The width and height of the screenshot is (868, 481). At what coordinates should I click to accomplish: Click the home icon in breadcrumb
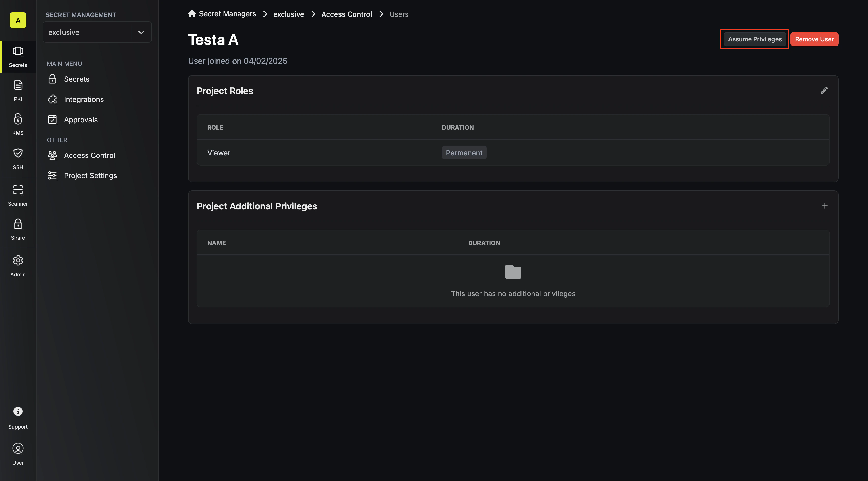pos(192,14)
